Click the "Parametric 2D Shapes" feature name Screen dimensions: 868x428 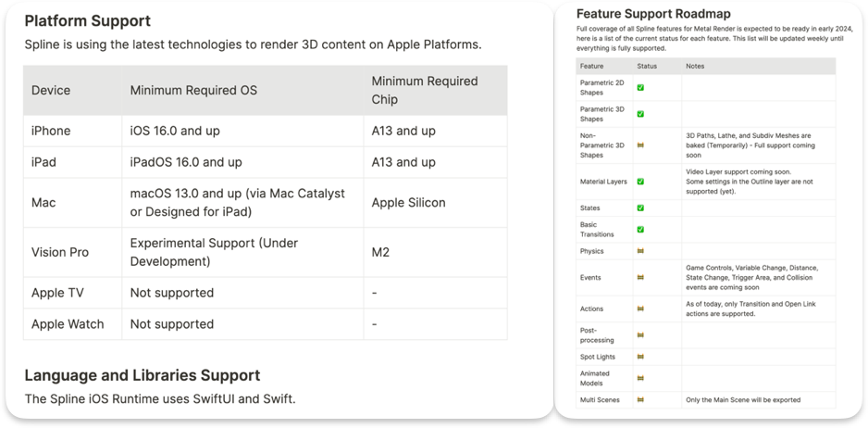pyautogui.click(x=601, y=88)
